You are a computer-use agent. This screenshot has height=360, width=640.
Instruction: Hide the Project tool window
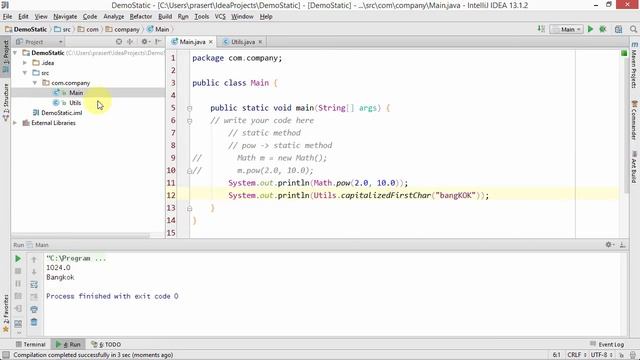[158, 42]
